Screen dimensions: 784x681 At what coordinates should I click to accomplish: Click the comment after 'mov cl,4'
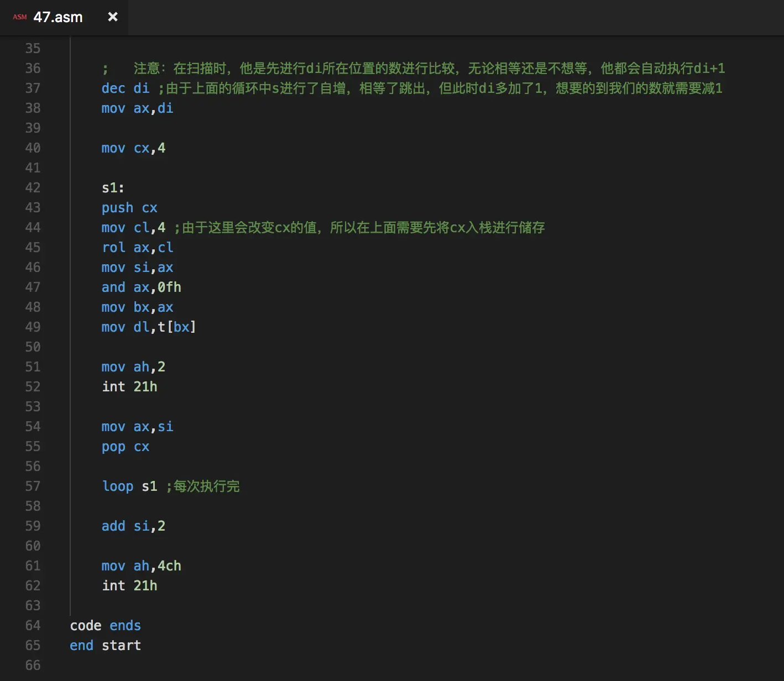click(359, 228)
